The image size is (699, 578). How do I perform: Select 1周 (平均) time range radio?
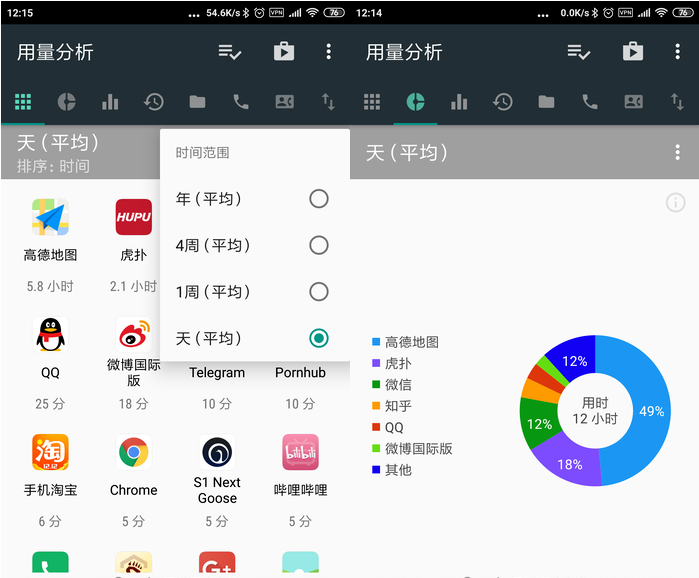(x=319, y=292)
